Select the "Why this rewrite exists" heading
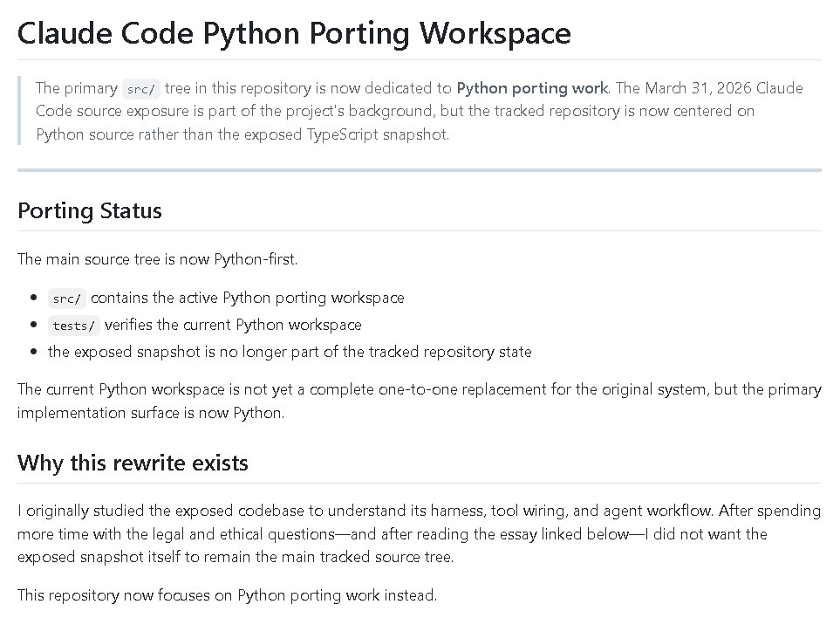Image resolution: width=840 pixels, height=618 pixels. tap(133, 463)
